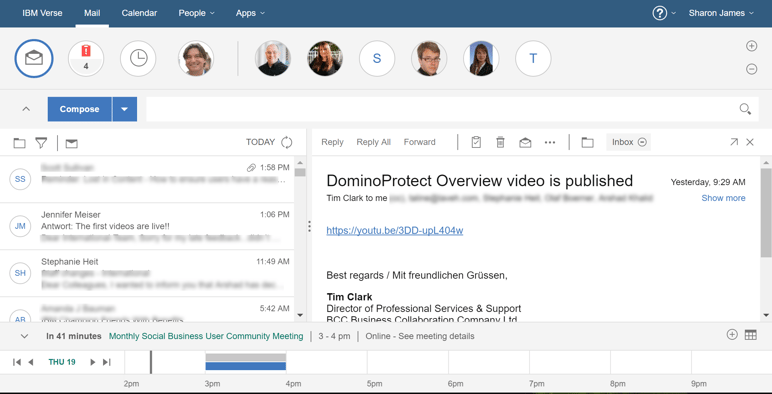Open the letter S contact circle
Image resolution: width=772 pixels, height=394 pixels.
(377, 58)
